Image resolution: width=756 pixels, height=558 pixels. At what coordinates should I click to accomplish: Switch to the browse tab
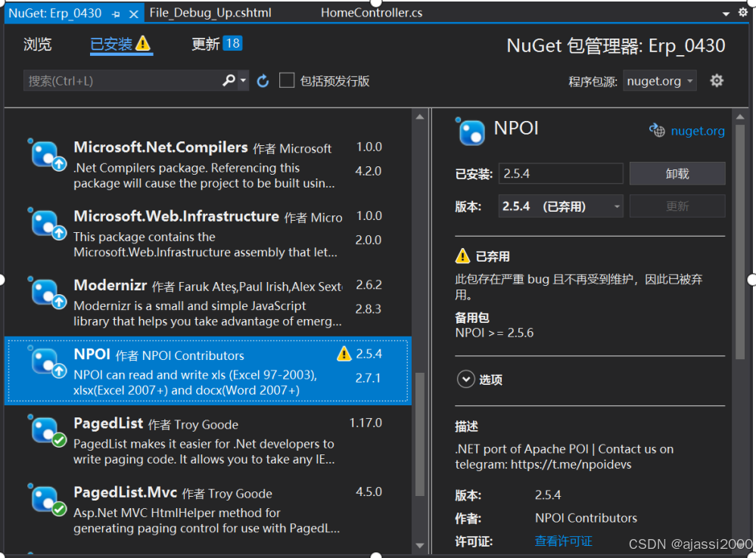38,45
